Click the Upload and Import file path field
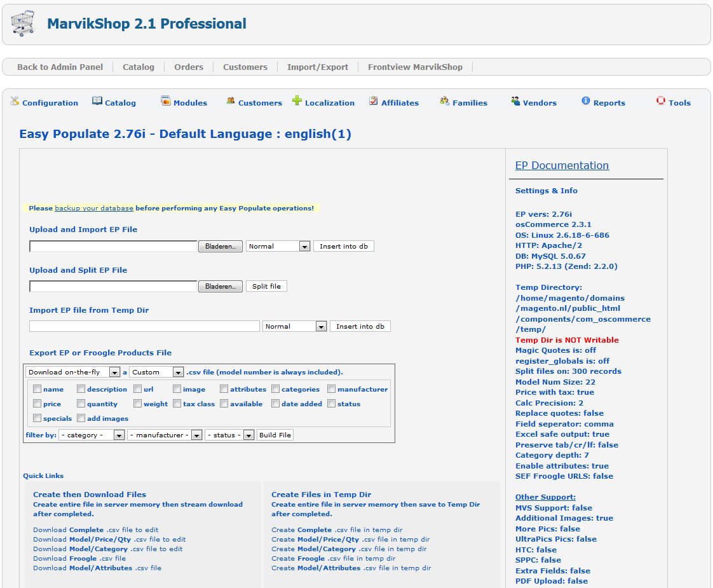The height and width of the screenshot is (588, 713). pos(113,246)
